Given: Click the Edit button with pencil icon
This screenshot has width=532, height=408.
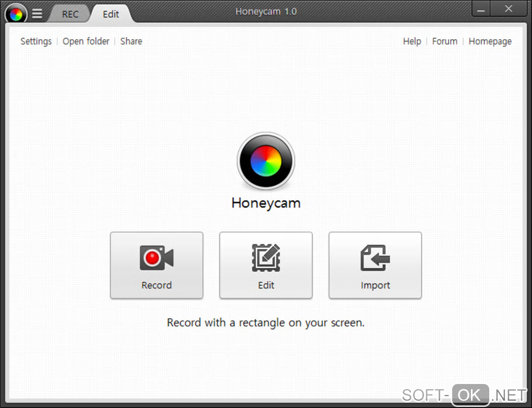Looking at the screenshot, I should tap(266, 266).
